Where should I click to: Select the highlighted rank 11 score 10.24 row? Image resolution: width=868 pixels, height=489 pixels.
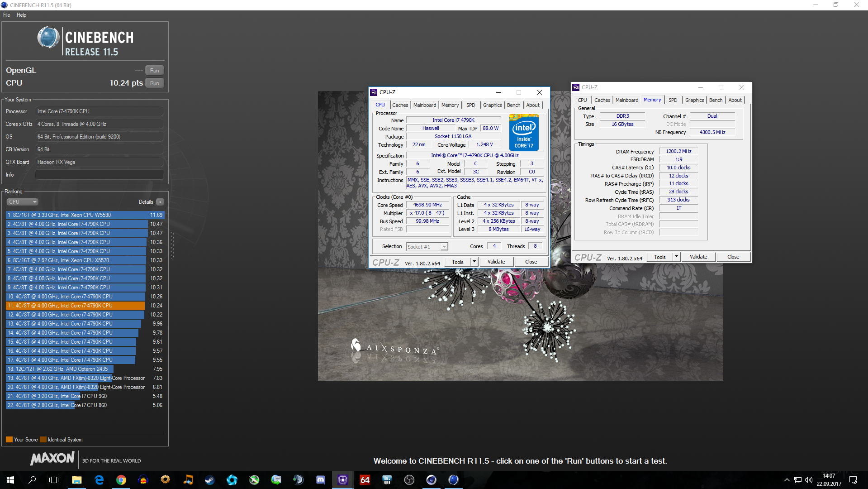85,306
